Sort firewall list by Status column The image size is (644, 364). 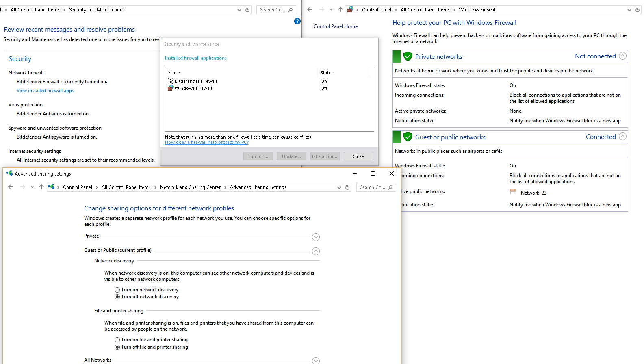[x=343, y=73]
